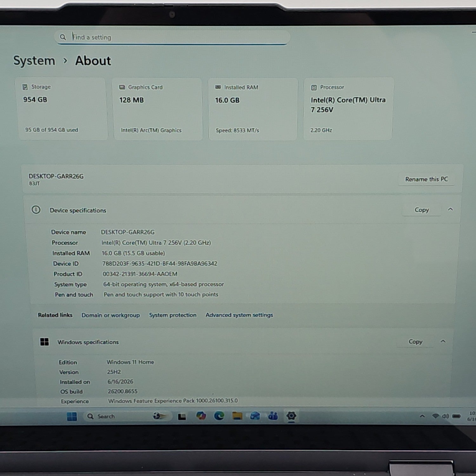This screenshot has height=476, width=476.
Task: Launch Copilot from the taskbar
Action: point(201,416)
